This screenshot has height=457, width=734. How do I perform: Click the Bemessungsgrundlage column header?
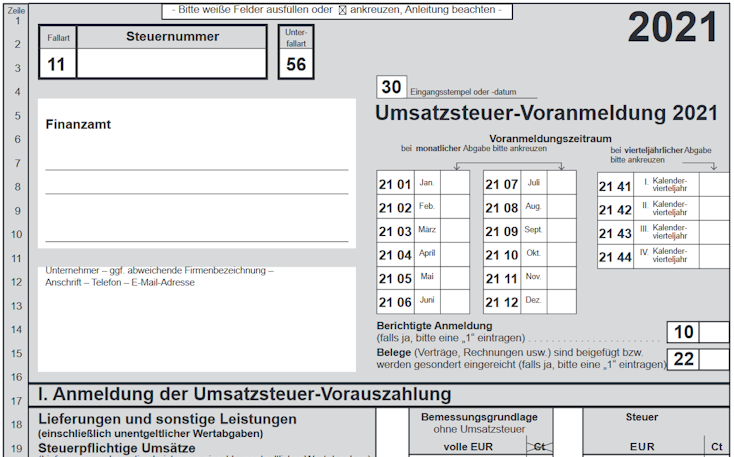[479, 417]
